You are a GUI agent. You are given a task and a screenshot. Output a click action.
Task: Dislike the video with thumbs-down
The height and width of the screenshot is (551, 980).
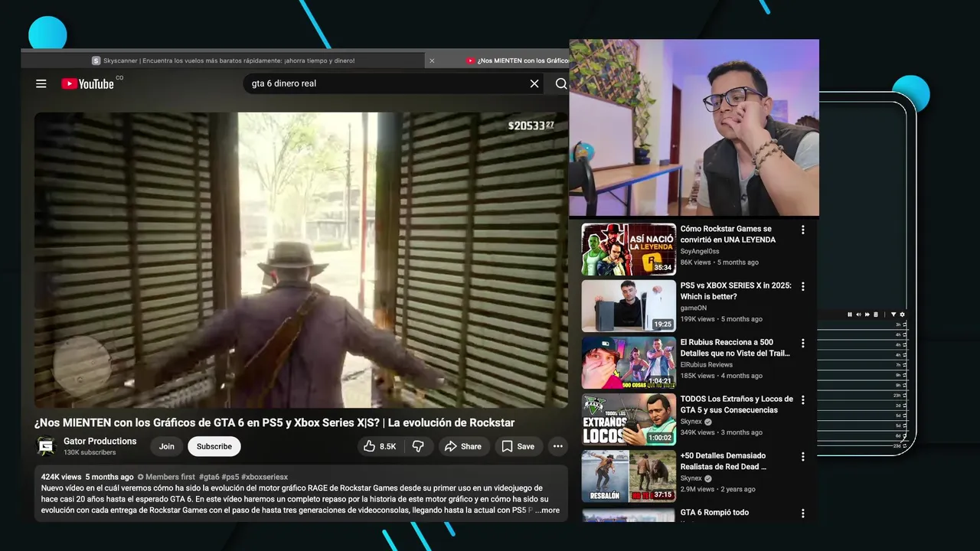click(418, 446)
